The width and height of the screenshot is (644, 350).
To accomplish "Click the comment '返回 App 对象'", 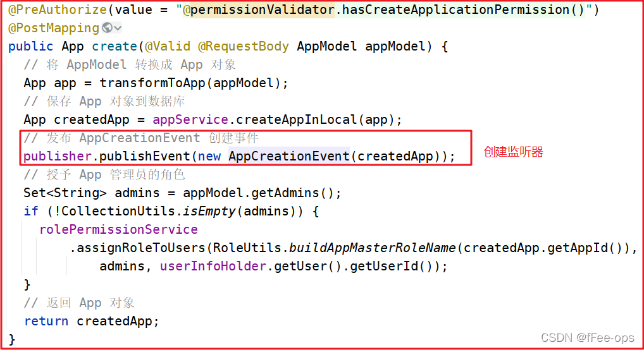I will point(79,303).
